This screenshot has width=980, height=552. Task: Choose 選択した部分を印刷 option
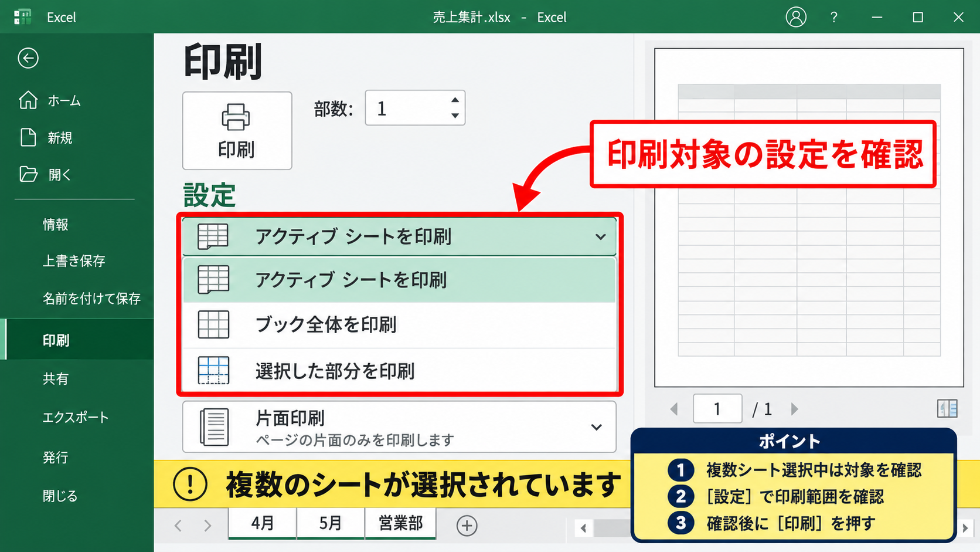(x=399, y=371)
